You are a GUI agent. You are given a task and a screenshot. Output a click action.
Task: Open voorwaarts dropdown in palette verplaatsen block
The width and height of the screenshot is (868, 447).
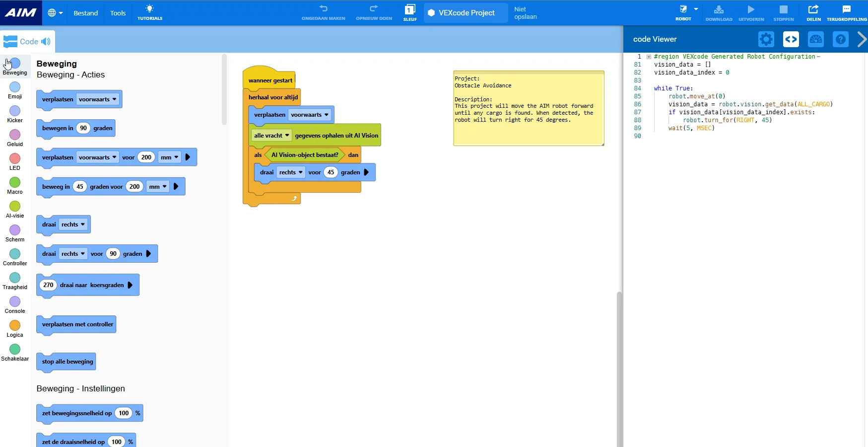pos(98,99)
